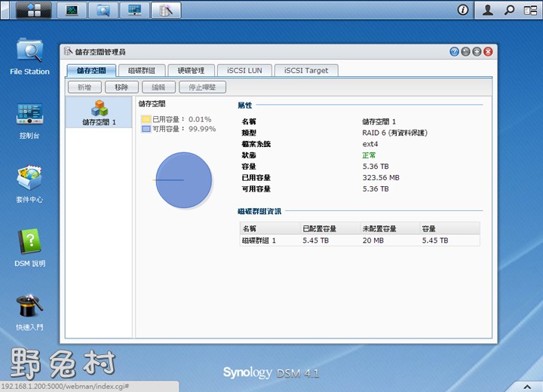The image size is (543, 392).
Task: Click the 容量 column header in table
Action: (x=449, y=228)
